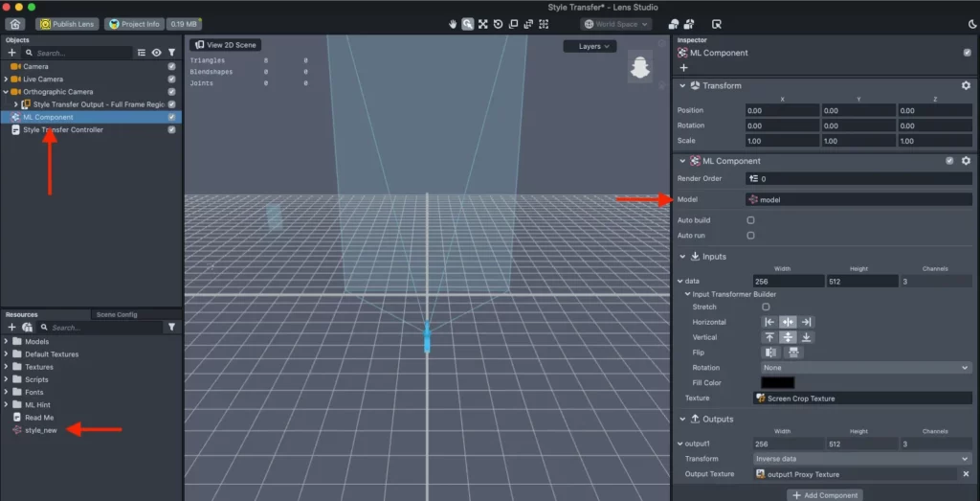
Task: Align input vertically to top
Action: coord(769,337)
